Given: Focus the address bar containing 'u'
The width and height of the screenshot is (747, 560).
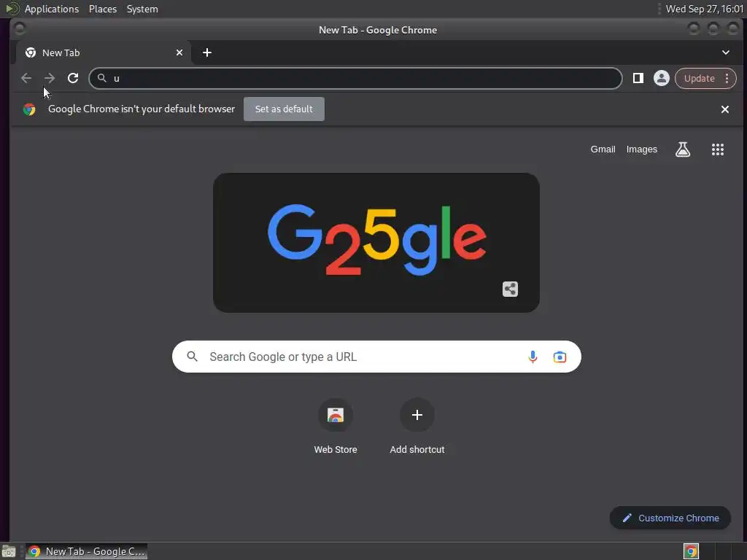Looking at the screenshot, I should tap(355, 78).
